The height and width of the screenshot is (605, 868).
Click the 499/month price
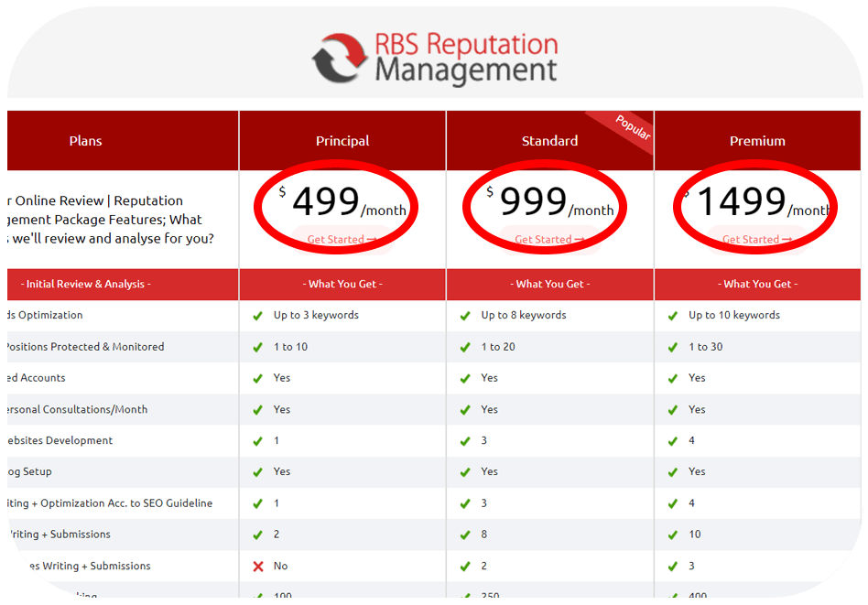[342, 201]
